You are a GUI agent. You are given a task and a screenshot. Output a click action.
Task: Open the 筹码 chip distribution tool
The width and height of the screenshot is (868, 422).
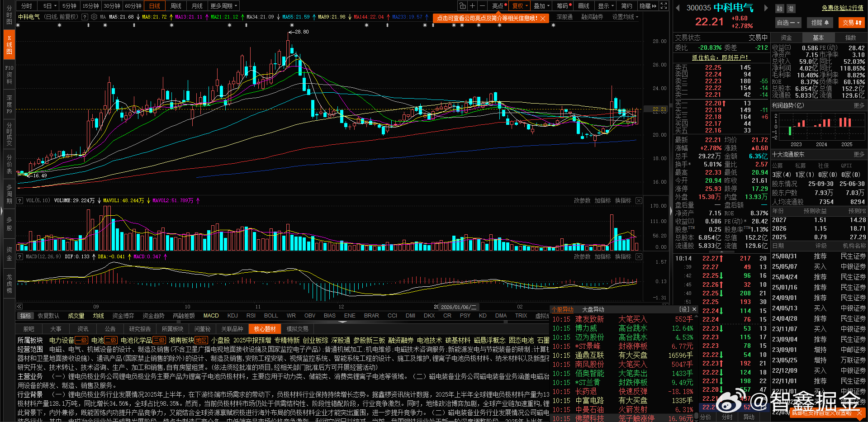tap(562, 5)
